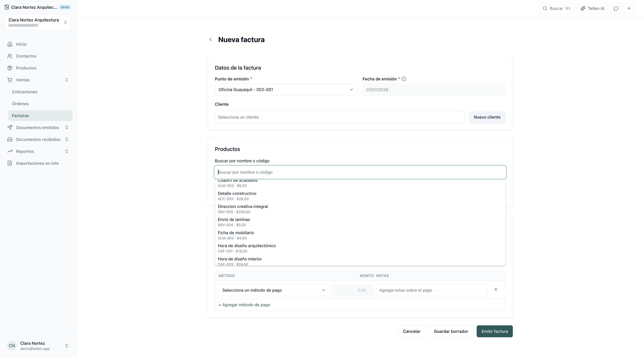The height and width of the screenshot is (357, 644).
Task: Open user menu chevron beside Clara Nortez
Action: pos(67,346)
